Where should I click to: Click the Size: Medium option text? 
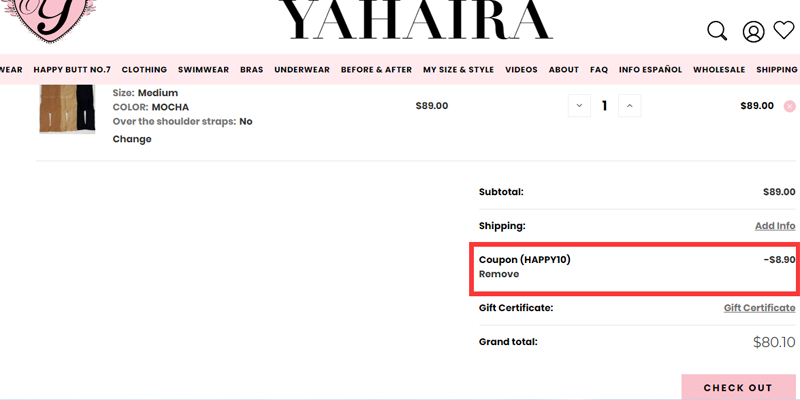click(x=145, y=93)
